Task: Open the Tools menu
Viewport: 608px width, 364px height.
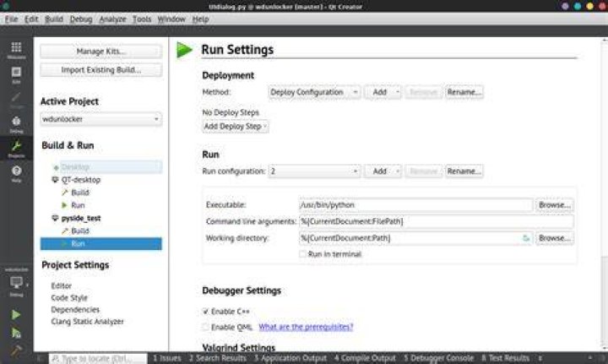Action: 142,19
